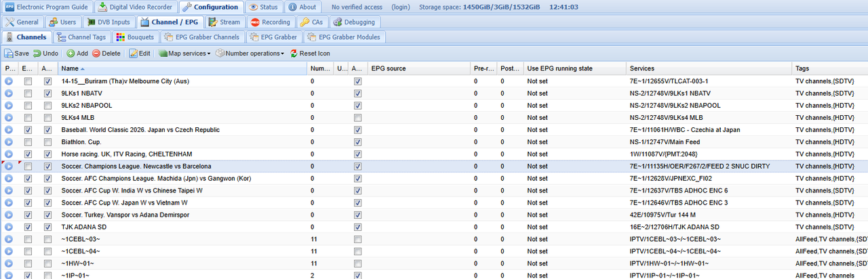Open the Users configuration tab
This screenshot has height=279, width=868.
62,22
